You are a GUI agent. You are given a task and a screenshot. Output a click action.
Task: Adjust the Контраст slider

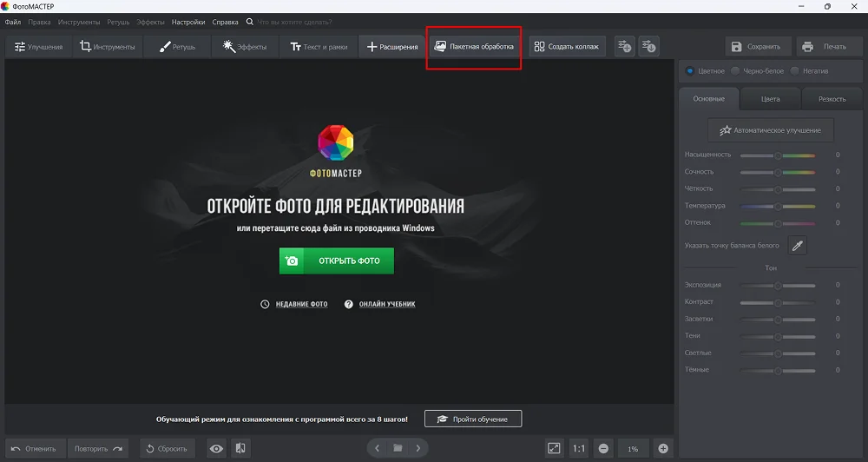[778, 303]
